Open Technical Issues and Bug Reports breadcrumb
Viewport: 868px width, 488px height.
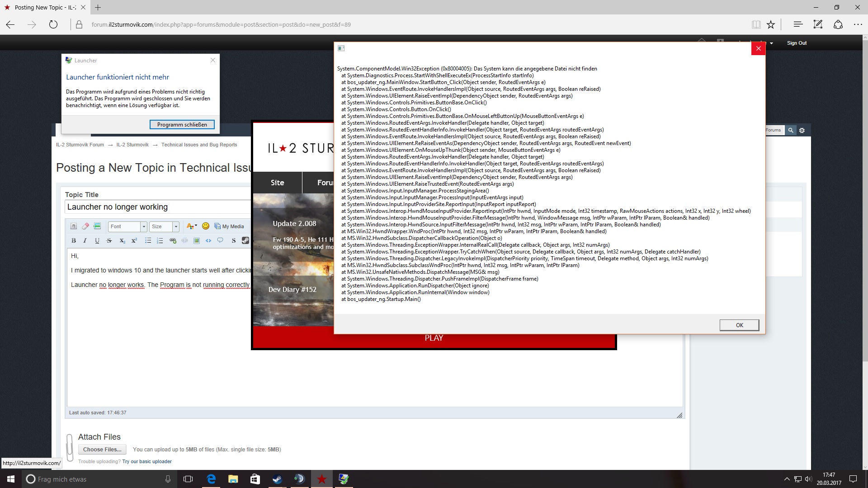199,145
